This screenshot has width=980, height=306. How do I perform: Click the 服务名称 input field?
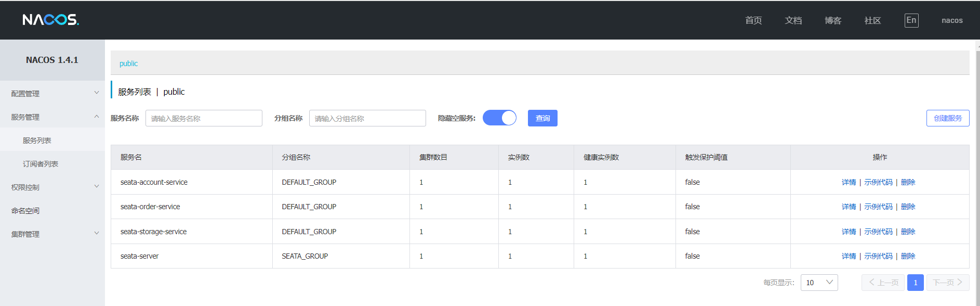204,118
